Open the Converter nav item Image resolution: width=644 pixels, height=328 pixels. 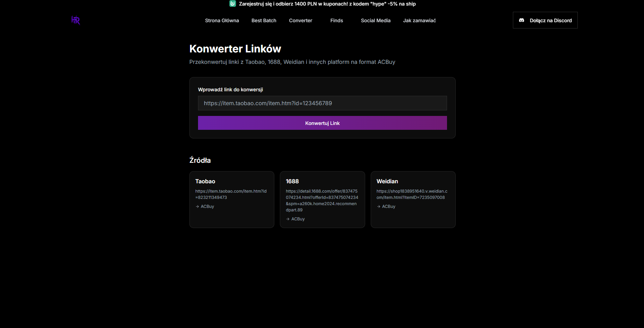301,20
